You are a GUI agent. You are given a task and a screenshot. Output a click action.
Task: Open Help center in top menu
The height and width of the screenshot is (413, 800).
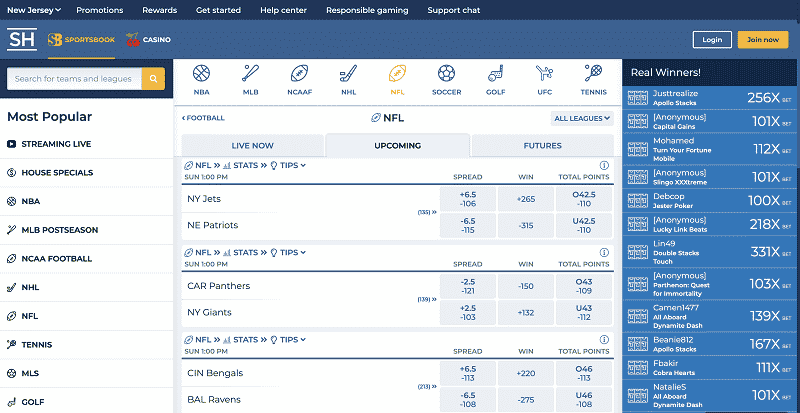tap(283, 10)
